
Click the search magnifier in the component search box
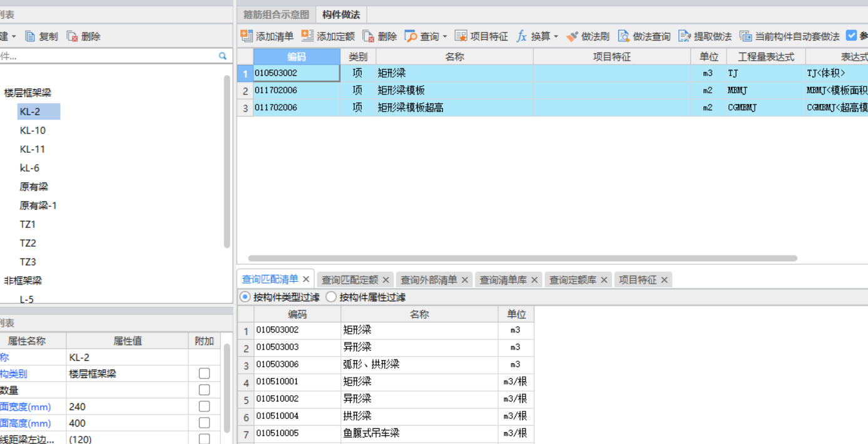click(x=223, y=56)
